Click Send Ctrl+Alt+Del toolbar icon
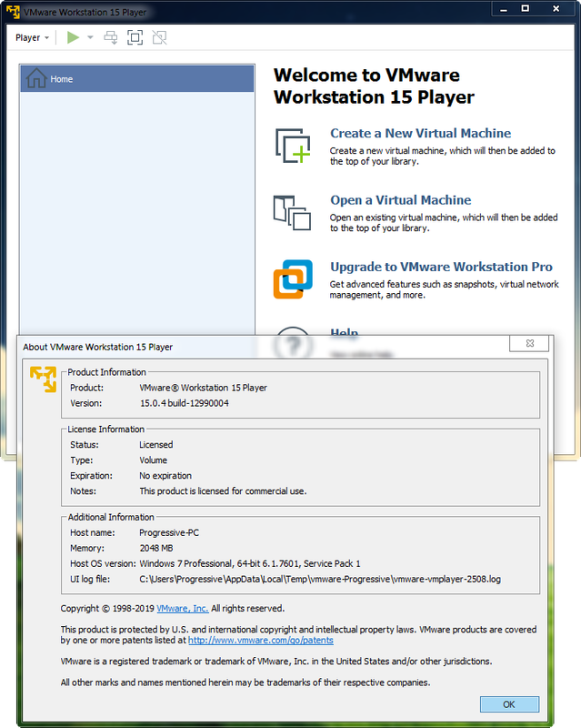 pyautogui.click(x=110, y=37)
